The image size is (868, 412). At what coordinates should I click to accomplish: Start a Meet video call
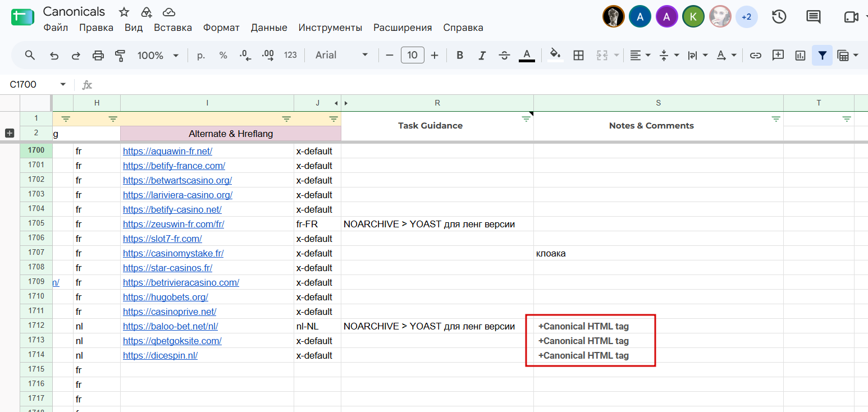click(851, 17)
